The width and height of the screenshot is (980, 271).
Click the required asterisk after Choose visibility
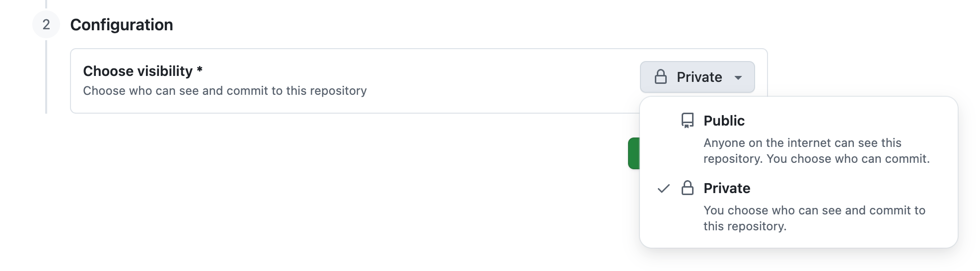point(200,70)
